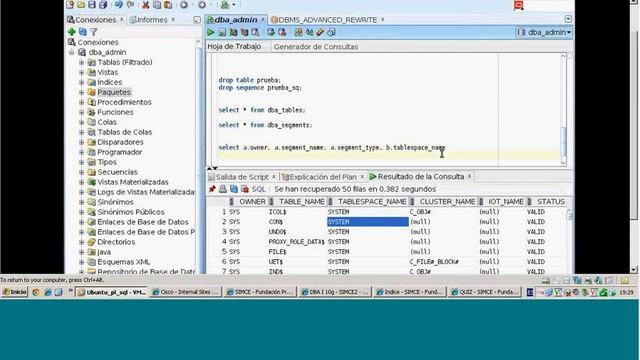Click the PROXY_ROLE_DATA$ table name cell
Image resolution: width=640 pixels, height=360 pixels.
[296, 242]
